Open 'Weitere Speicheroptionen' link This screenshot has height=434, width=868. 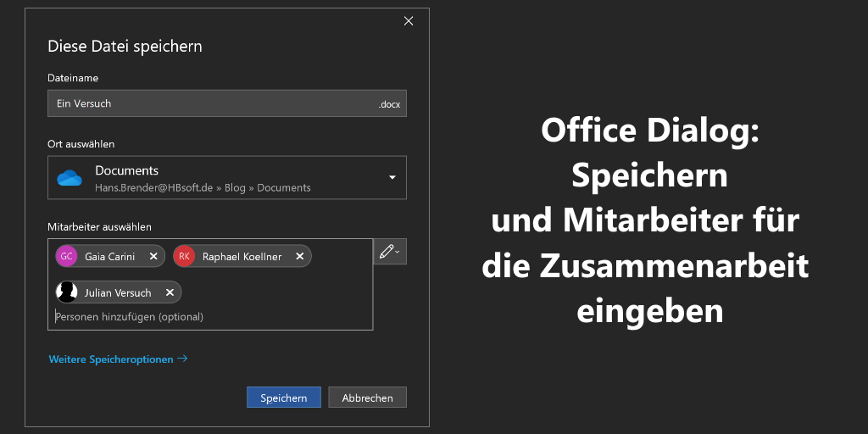point(118,359)
